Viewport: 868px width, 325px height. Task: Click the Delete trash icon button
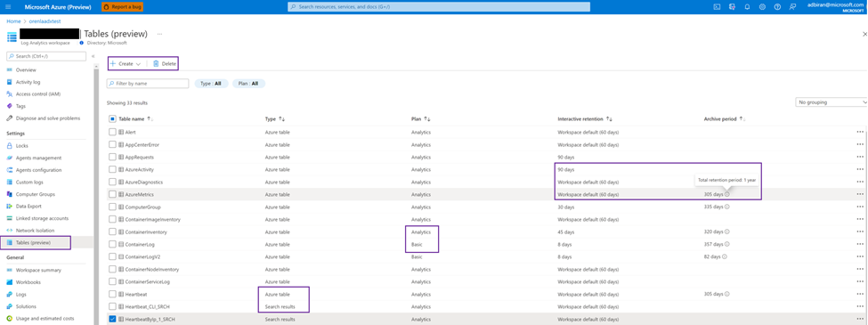click(x=165, y=64)
